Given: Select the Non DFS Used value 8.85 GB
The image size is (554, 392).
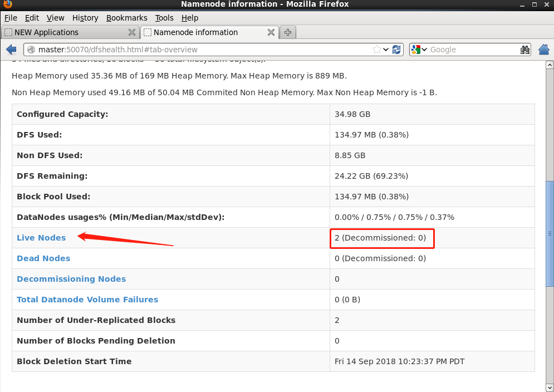Looking at the screenshot, I should [350, 155].
